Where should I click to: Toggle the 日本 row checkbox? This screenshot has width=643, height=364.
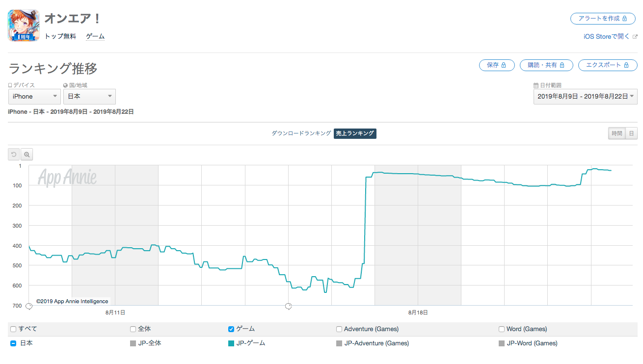[13, 343]
